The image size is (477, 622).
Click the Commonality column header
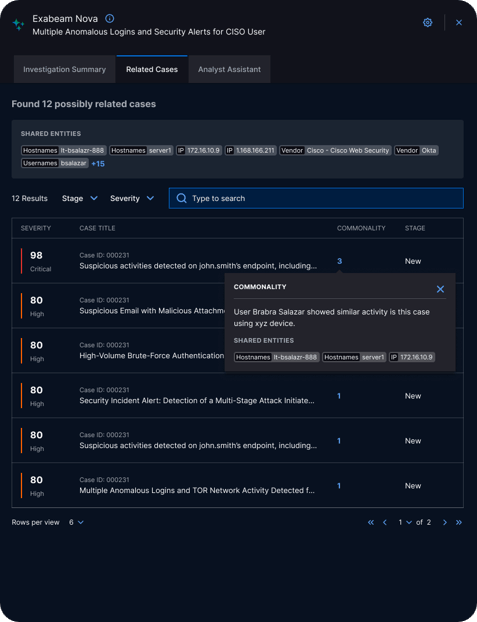361,228
